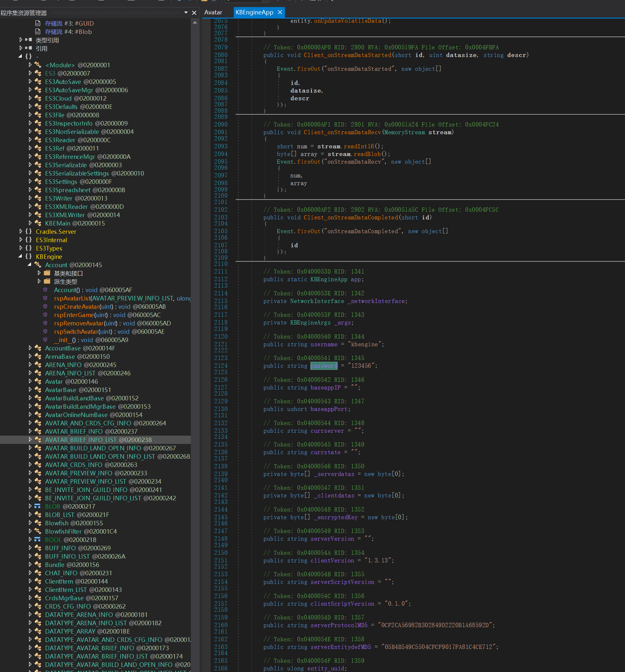Image resolution: width=625 pixels, height=672 pixels.
Task: Click the struct icon beside BLOB @02000217
Action: [x=37, y=506]
